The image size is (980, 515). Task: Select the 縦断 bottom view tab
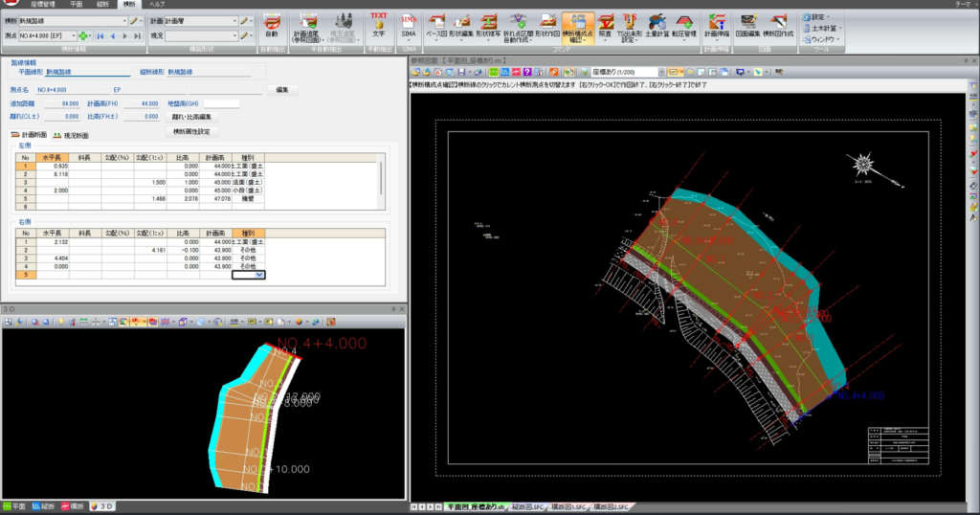point(44,505)
